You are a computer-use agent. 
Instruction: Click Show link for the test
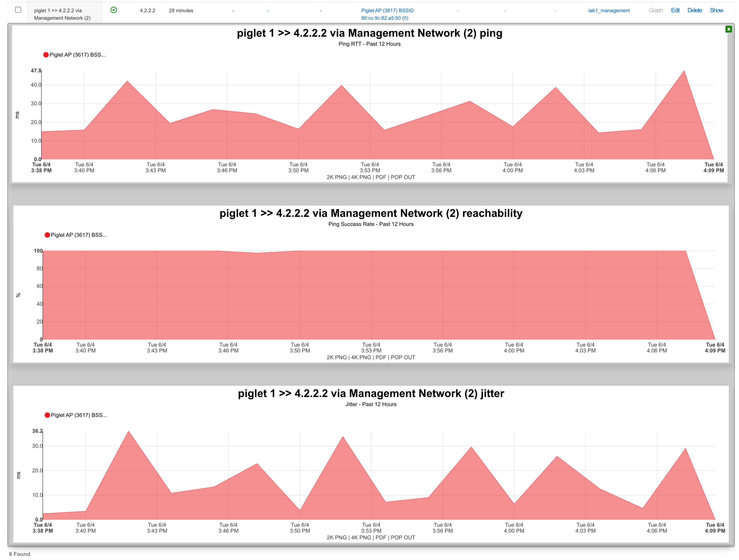(716, 10)
